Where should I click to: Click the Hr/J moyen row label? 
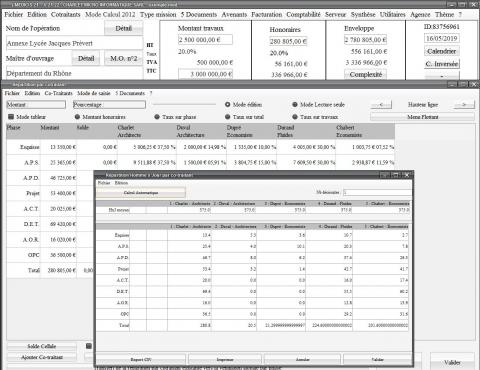(x=119, y=210)
